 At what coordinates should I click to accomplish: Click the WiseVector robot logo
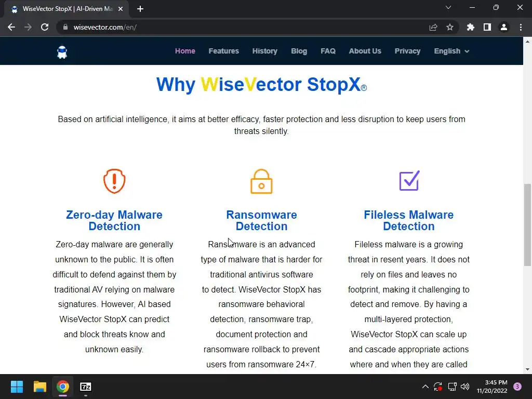[x=62, y=52]
